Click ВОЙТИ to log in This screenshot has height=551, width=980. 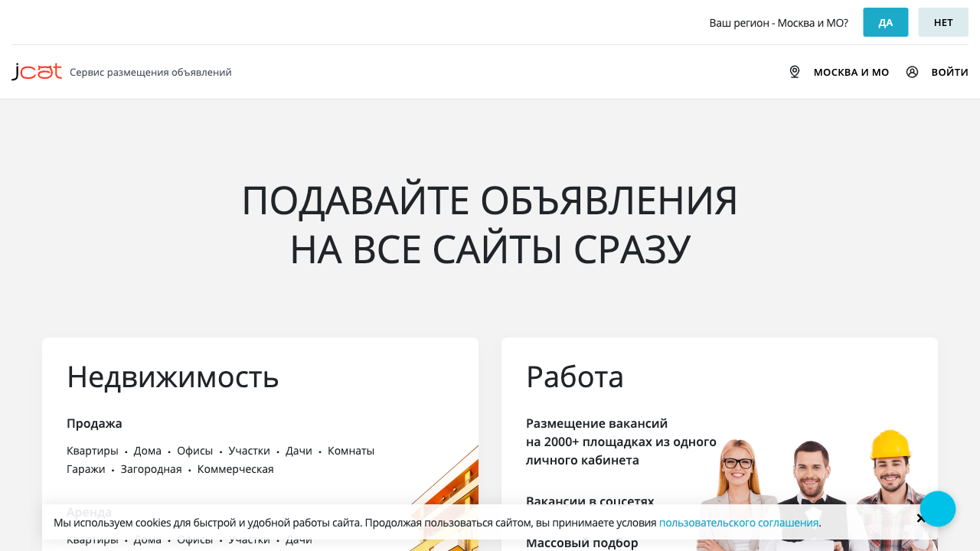coord(949,72)
